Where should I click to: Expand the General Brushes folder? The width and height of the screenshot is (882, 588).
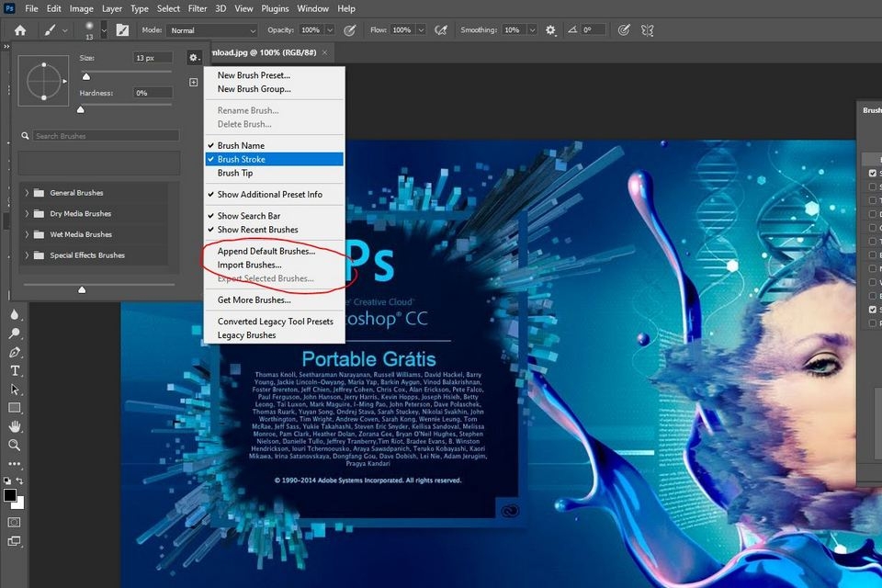(x=26, y=193)
